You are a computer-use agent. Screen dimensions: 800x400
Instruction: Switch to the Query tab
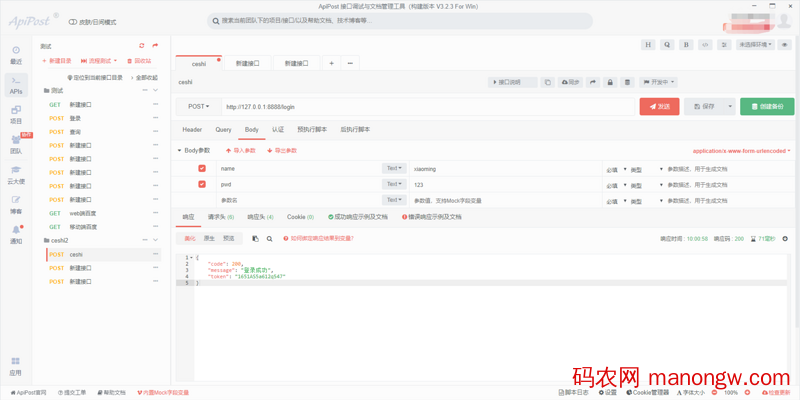pos(223,130)
